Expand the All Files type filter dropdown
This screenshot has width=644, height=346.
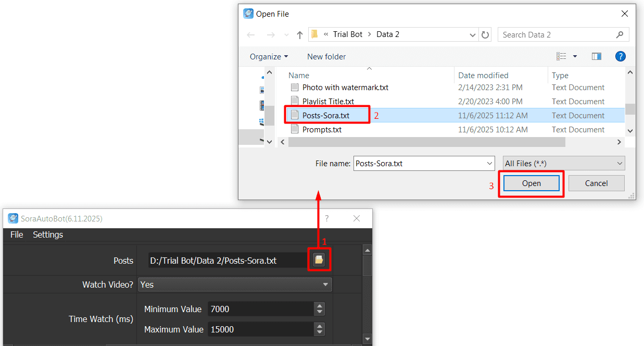point(564,164)
